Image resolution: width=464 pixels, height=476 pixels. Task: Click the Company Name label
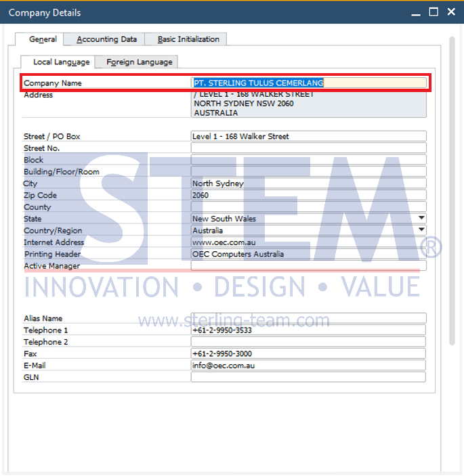point(53,83)
